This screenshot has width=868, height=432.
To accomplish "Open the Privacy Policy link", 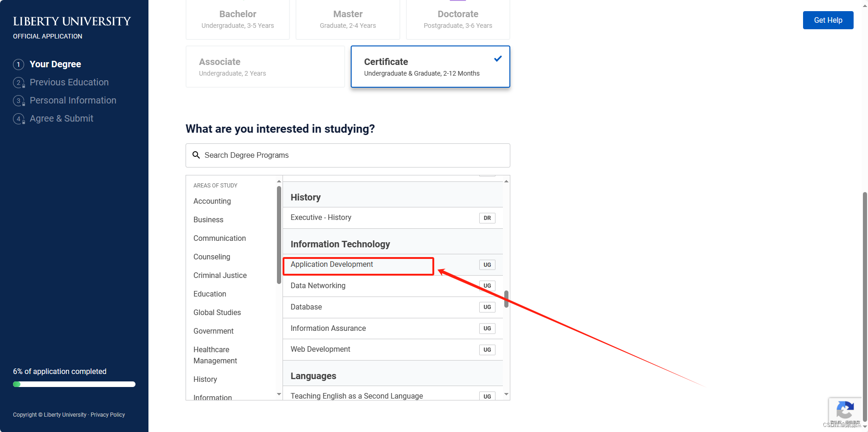I will click(x=108, y=415).
